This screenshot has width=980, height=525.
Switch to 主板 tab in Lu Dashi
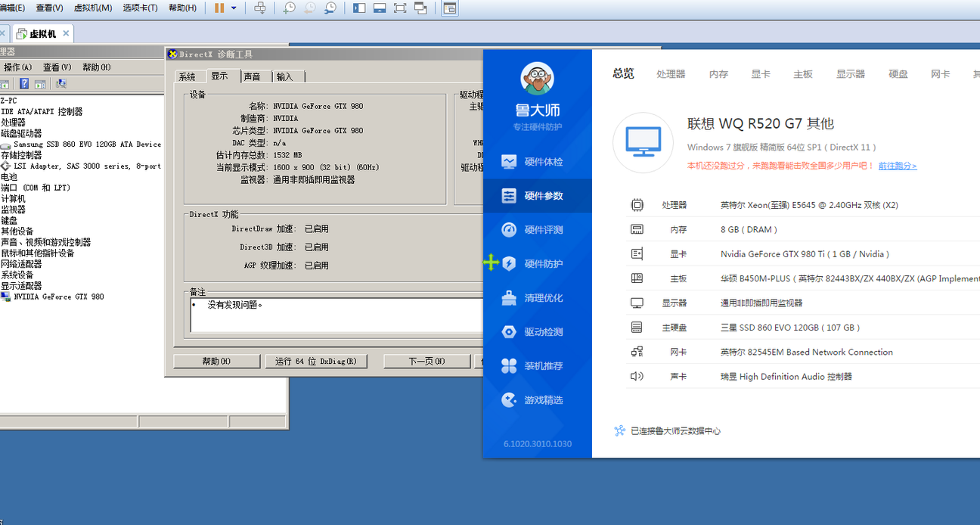coord(803,74)
